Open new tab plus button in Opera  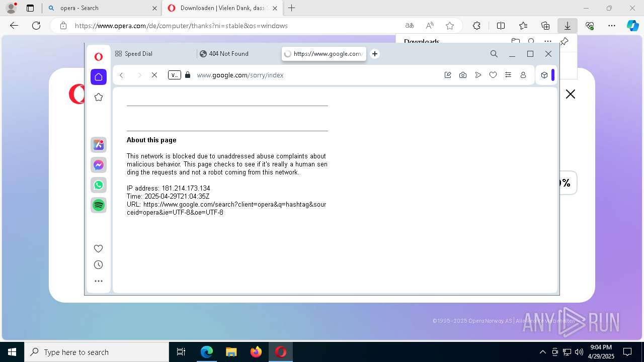[375, 54]
